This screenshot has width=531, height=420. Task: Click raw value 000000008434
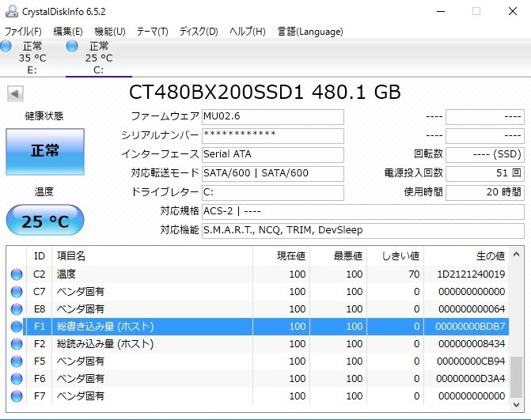[x=472, y=344]
